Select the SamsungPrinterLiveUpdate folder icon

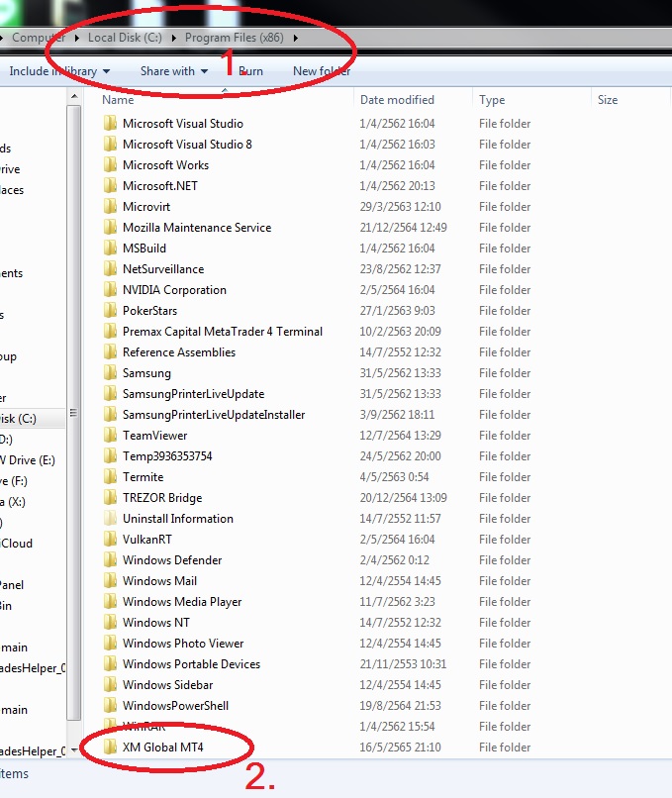[110, 394]
